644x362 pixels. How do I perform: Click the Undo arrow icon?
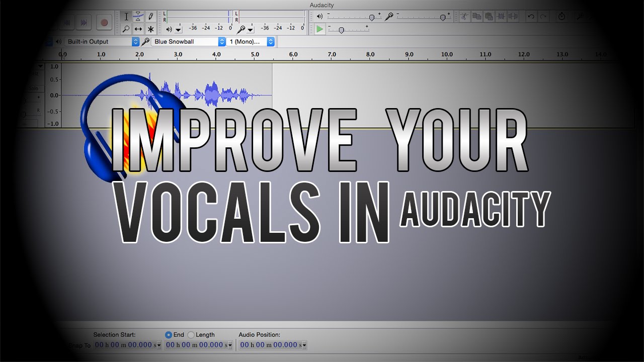coord(531,17)
